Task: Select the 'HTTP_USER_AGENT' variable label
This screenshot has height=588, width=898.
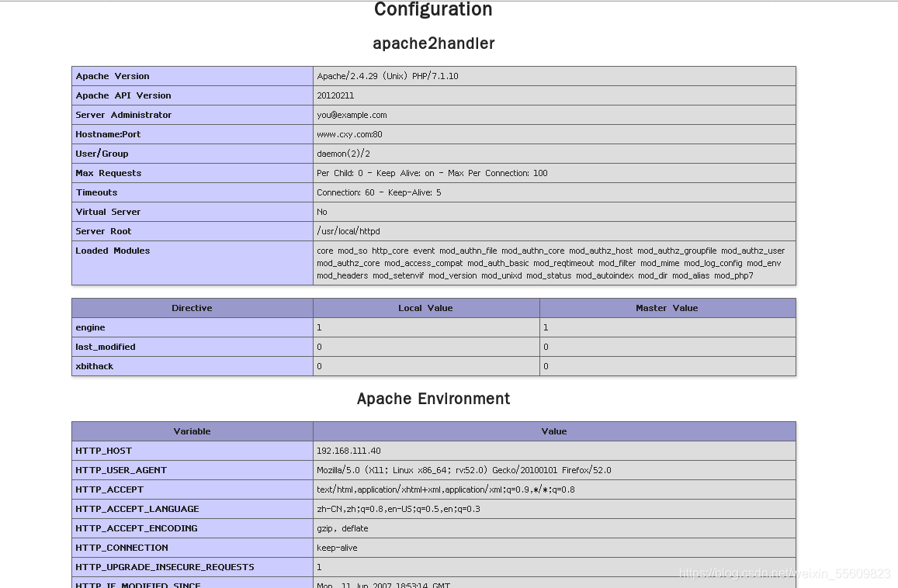Action: click(121, 471)
